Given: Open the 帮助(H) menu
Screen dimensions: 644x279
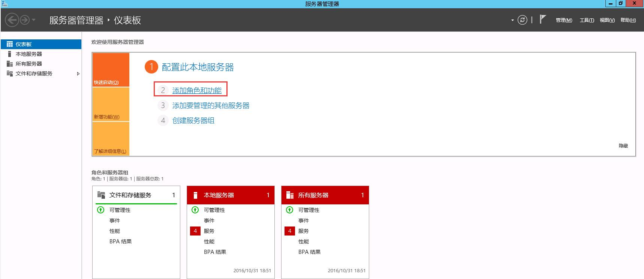Looking at the screenshot, I should point(628,20).
